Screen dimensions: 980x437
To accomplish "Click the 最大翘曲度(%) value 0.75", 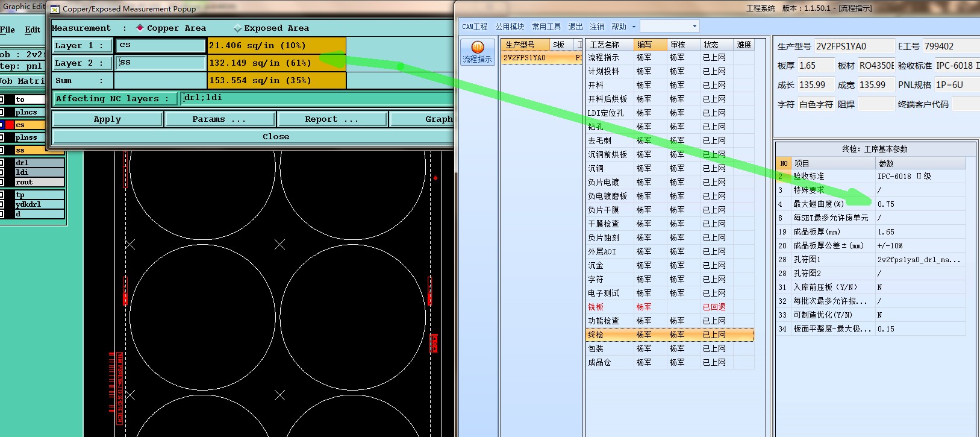I will pyautogui.click(x=920, y=204).
